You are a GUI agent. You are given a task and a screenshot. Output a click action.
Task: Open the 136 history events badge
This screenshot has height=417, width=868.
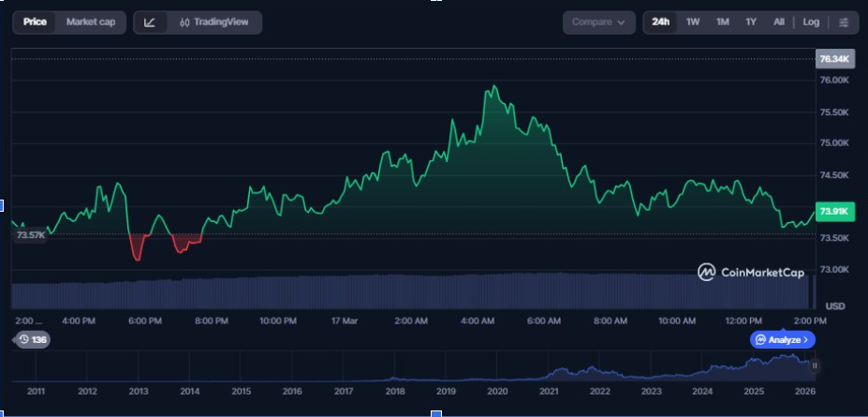coord(33,339)
